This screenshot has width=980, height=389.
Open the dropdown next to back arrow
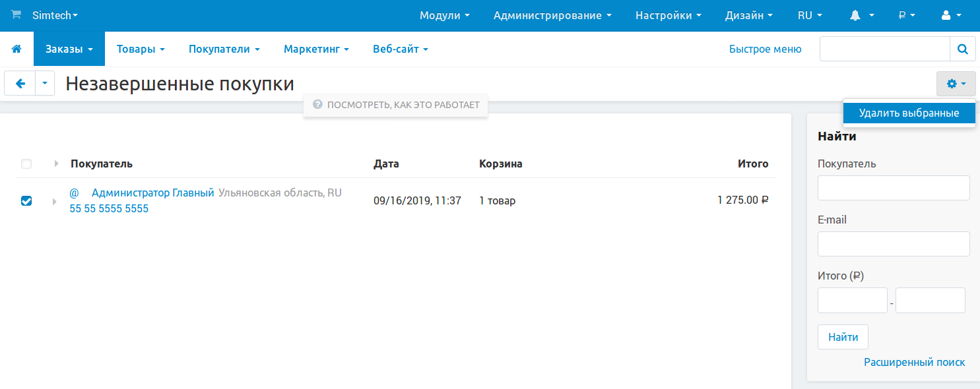coord(45,84)
